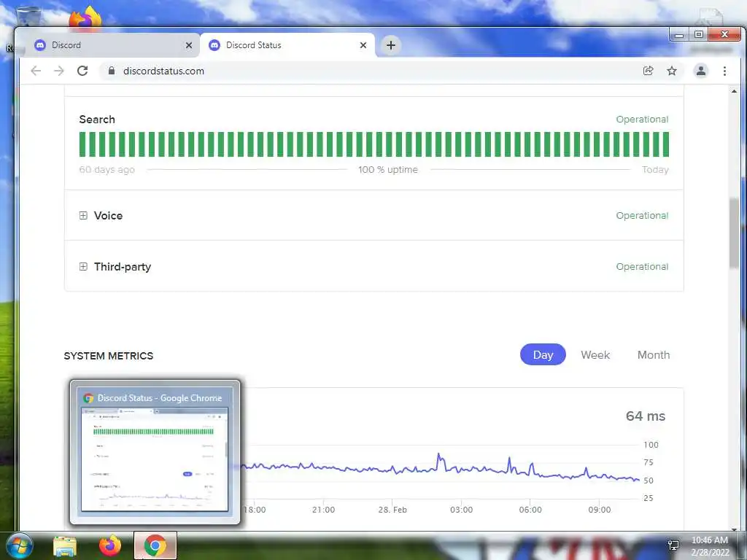747x560 pixels.
Task: Open File Explorer from the taskbar
Action: click(x=64, y=545)
